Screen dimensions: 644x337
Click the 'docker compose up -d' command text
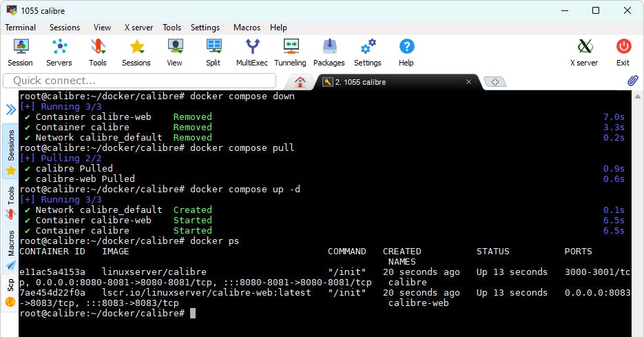245,190
